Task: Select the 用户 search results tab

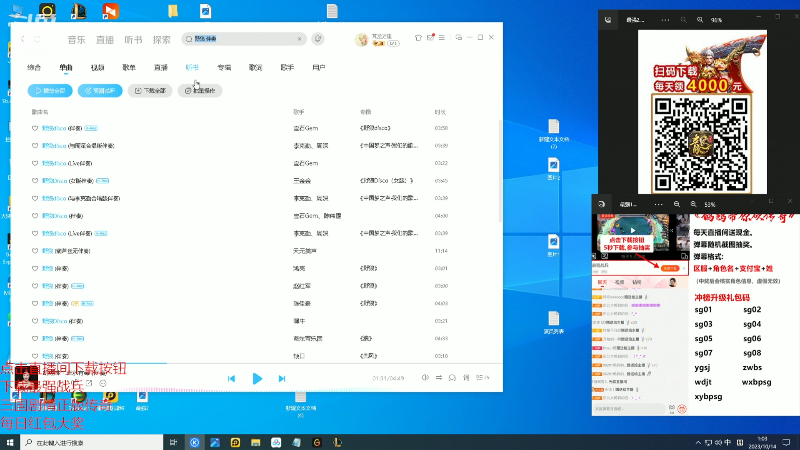Action: point(319,67)
